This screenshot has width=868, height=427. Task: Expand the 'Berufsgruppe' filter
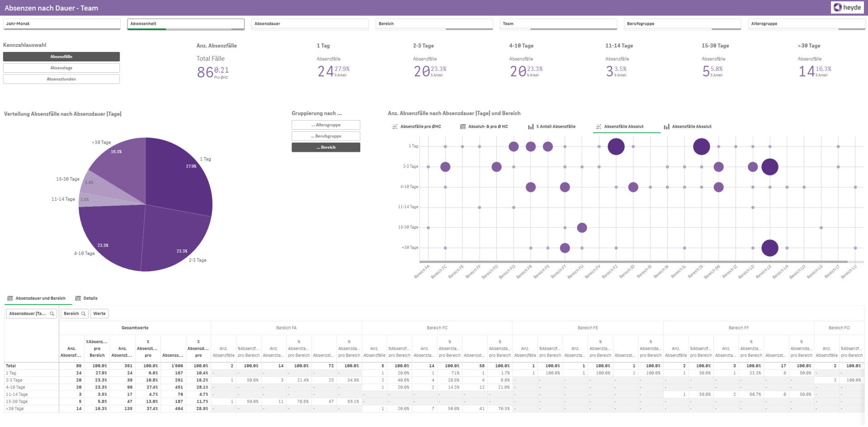(x=683, y=23)
